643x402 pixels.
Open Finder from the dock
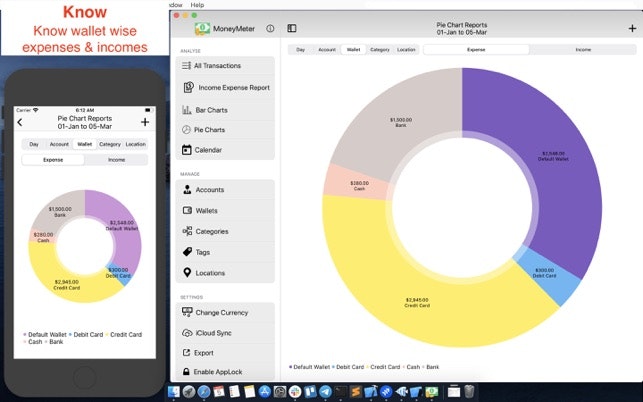click(x=174, y=392)
